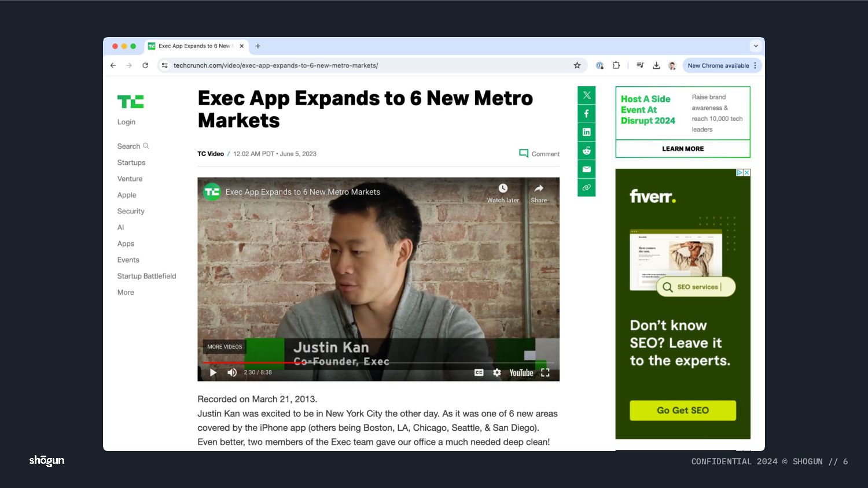Share article on Facebook
Viewport: 868px width, 488px height.
pos(586,114)
